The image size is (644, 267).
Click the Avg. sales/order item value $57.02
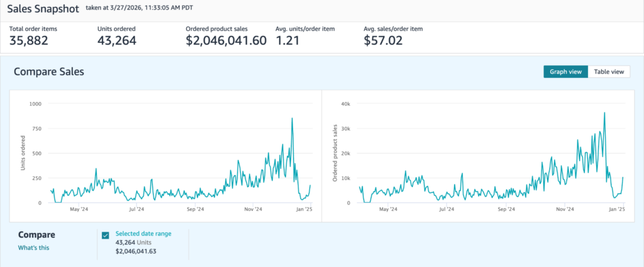[x=385, y=41]
